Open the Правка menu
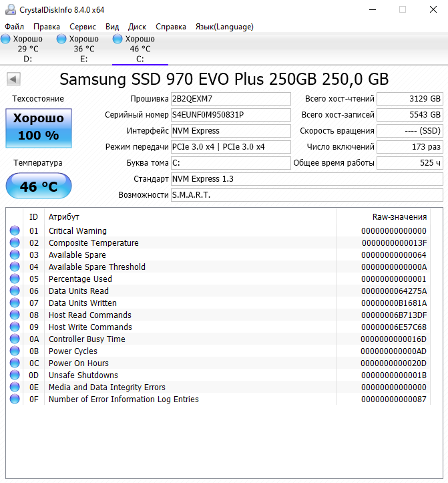This screenshot has height=483, width=448. tap(47, 27)
